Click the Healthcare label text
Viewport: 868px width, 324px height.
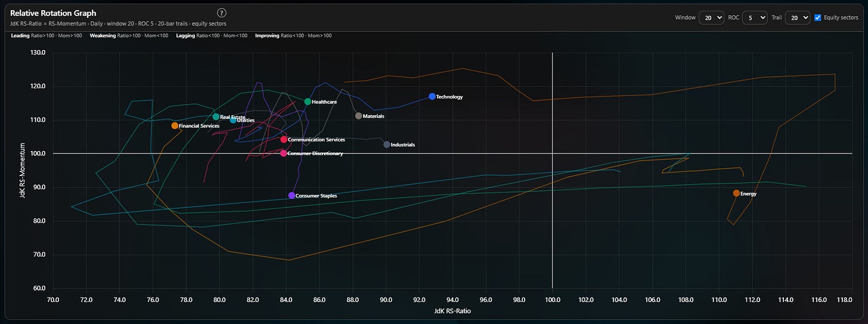324,102
